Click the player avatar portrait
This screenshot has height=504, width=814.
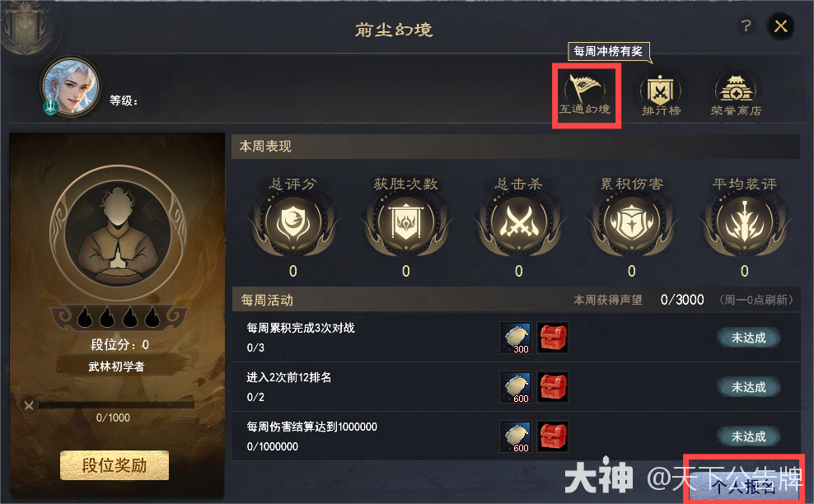point(70,86)
